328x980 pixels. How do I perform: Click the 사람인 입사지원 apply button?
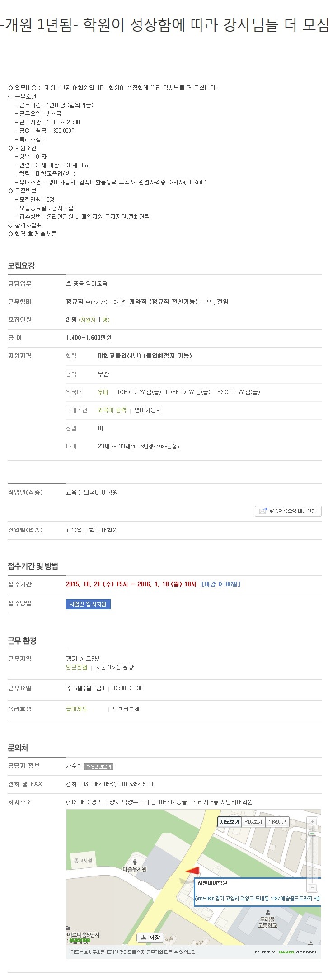[88, 604]
